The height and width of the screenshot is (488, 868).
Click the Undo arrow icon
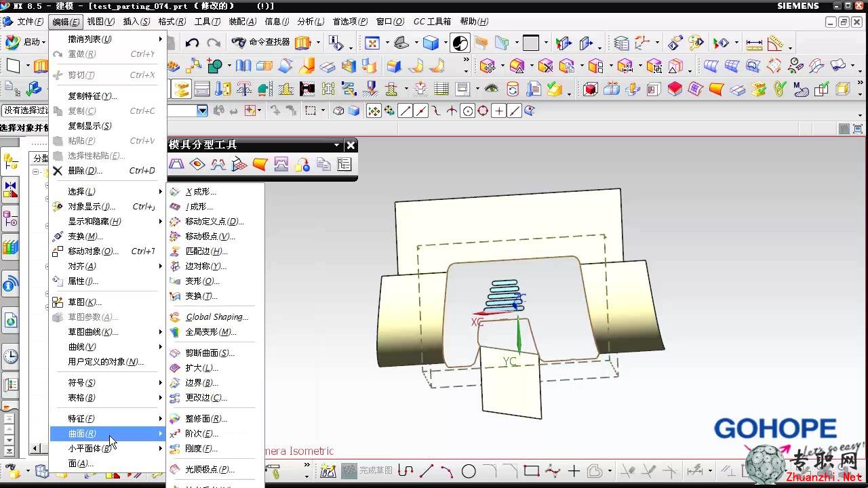[x=192, y=43]
